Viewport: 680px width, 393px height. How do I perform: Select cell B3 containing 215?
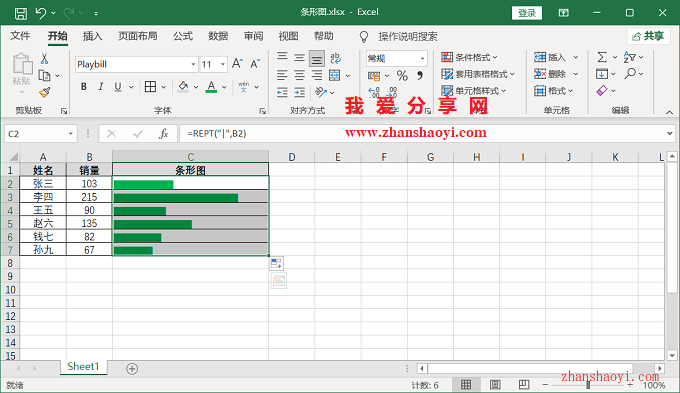tap(89, 197)
